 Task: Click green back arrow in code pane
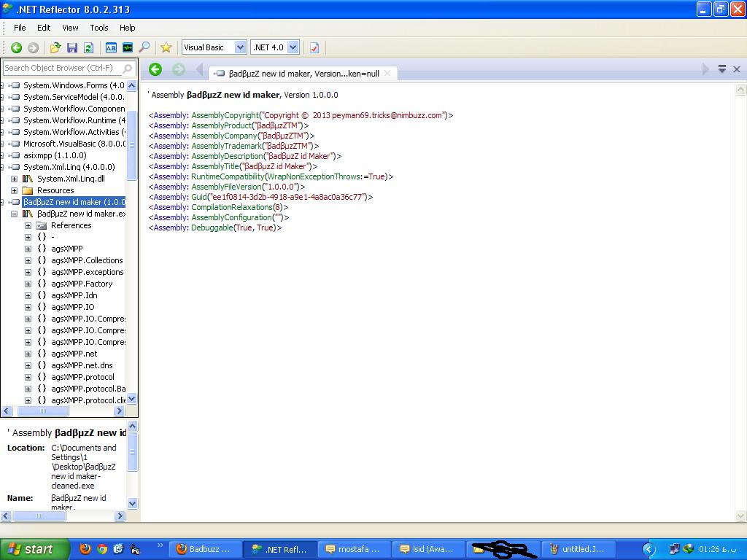155,69
